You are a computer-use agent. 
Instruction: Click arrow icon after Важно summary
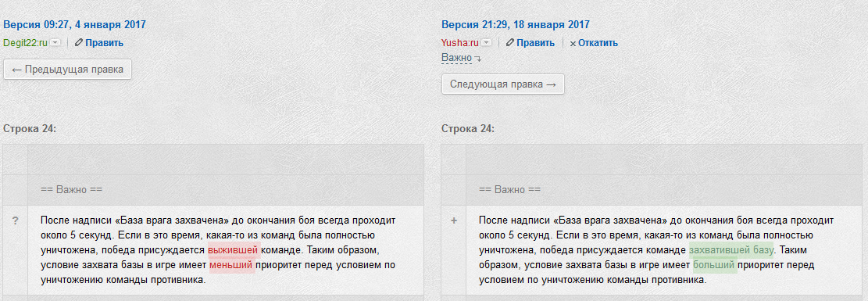[477, 59]
